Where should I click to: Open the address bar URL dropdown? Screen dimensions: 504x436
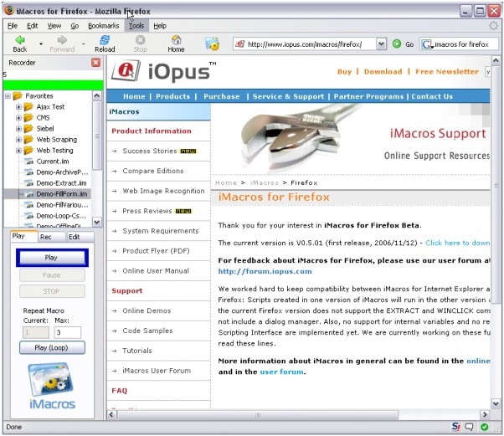tap(381, 44)
